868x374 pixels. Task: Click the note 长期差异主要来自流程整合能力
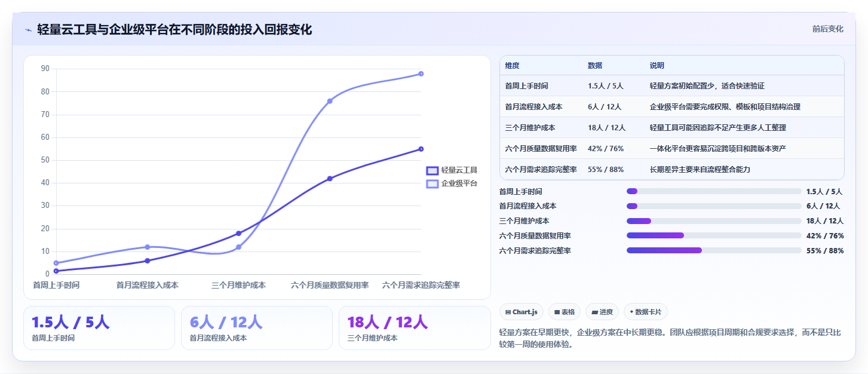click(x=700, y=170)
